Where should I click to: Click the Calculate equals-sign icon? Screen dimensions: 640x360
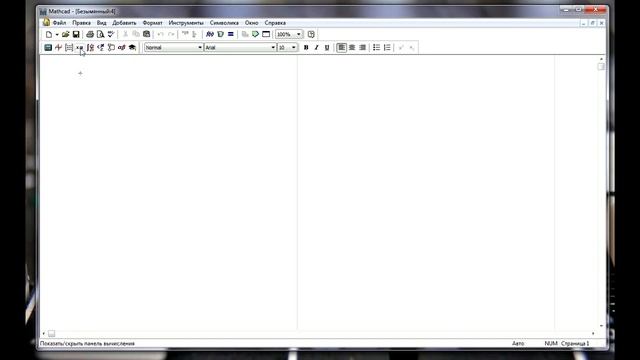click(x=231, y=34)
